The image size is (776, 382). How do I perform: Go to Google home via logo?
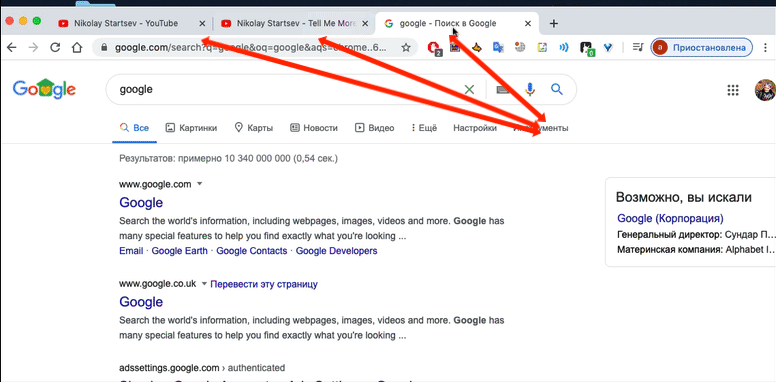44,89
